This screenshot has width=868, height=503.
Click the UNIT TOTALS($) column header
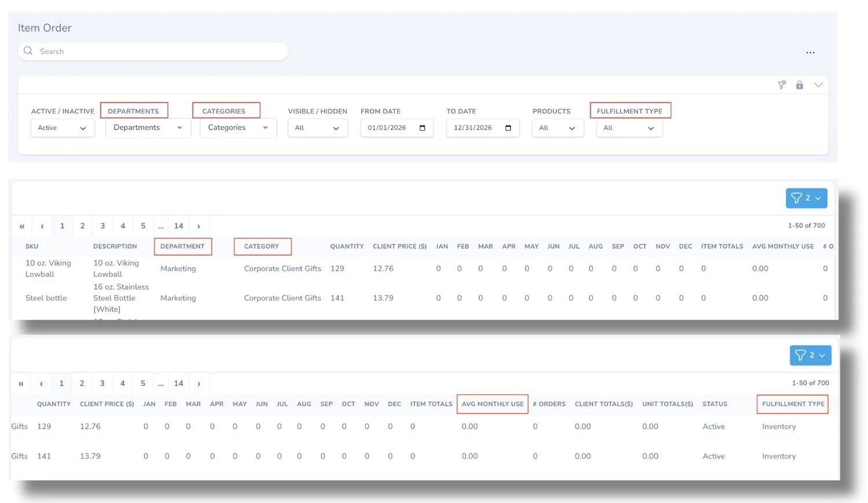[668, 404]
